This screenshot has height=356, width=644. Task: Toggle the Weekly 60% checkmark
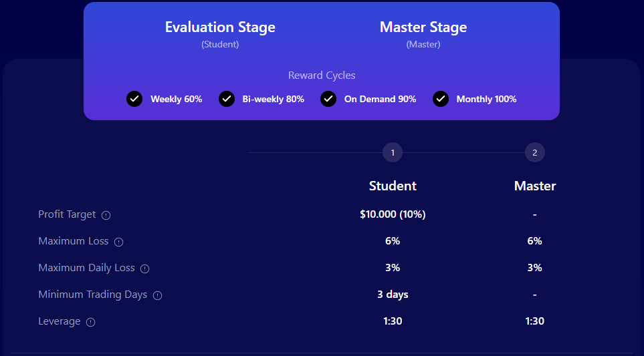(134, 99)
